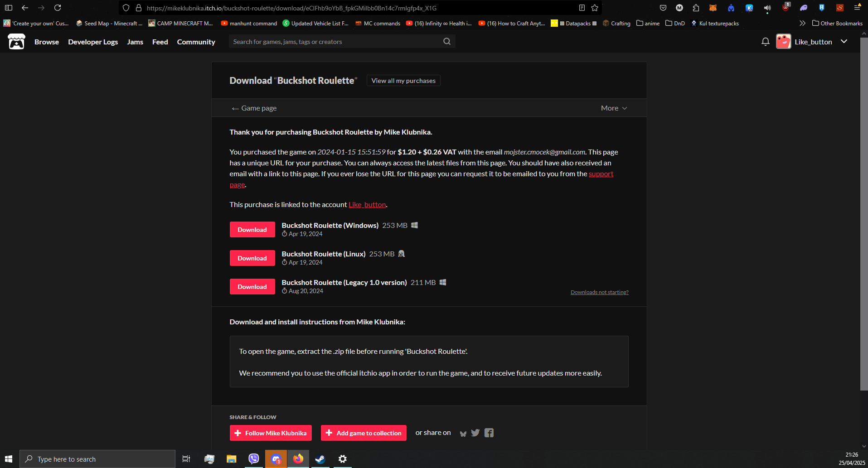Viewport: 868px width, 468px height.
Task: Open the Extensions puzzle icon
Action: point(696,8)
